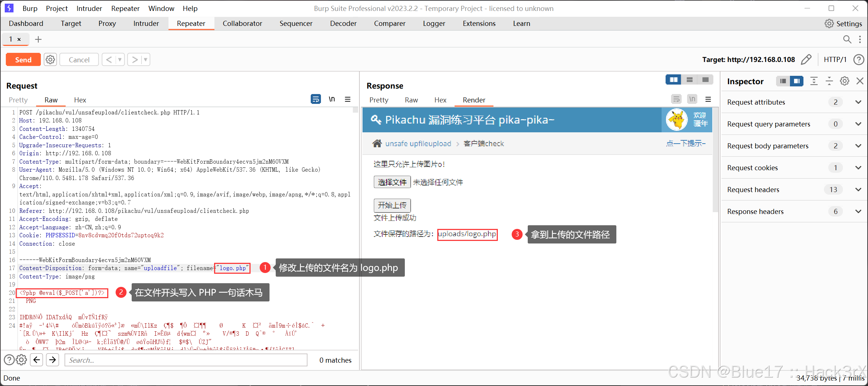This screenshot has width=868, height=386.
Task: Click HTTP/1 protocol selector
Action: pos(835,59)
